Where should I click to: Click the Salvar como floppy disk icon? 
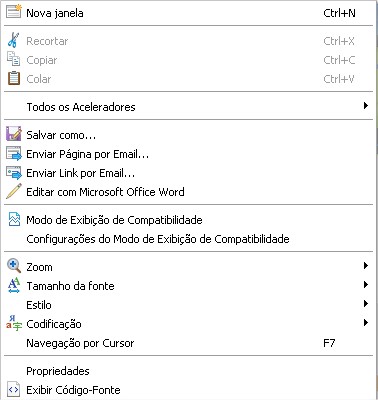pos(14,134)
